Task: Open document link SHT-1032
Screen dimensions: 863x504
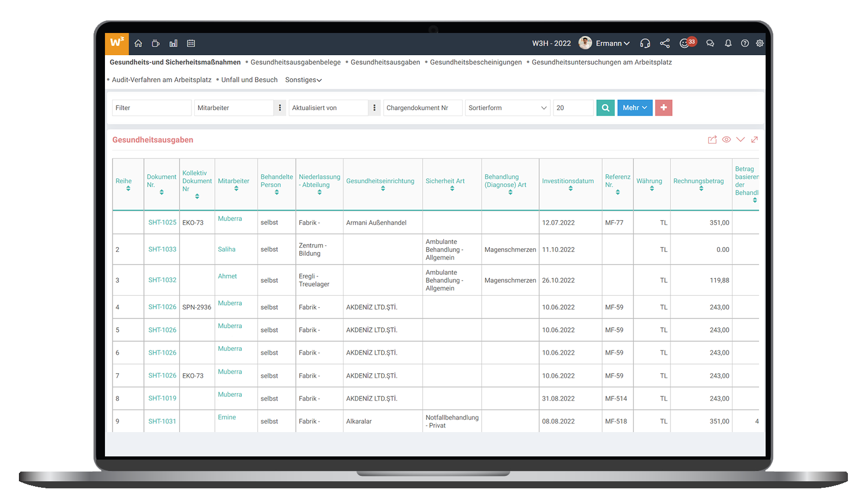Action: click(162, 280)
